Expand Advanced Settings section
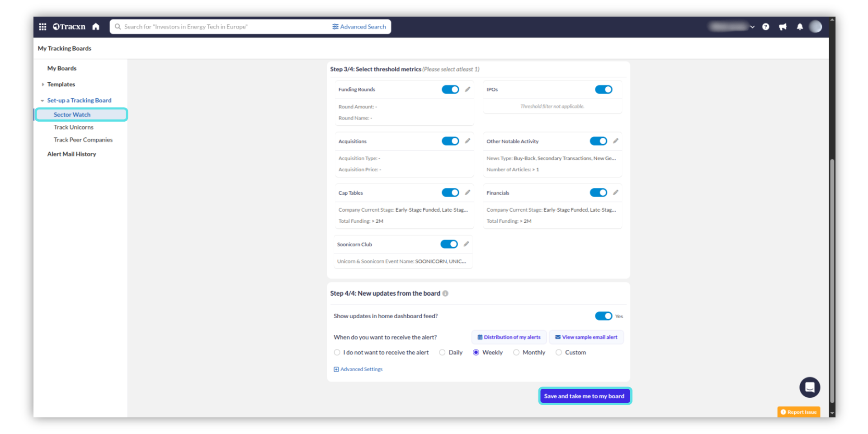Image resolution: width=868 pixels, height=434 pixels. [358, 369]
